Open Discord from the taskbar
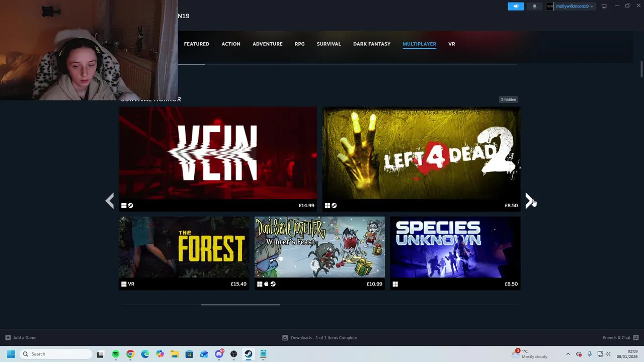Screen dimensions: 644x362 point(219,354)
